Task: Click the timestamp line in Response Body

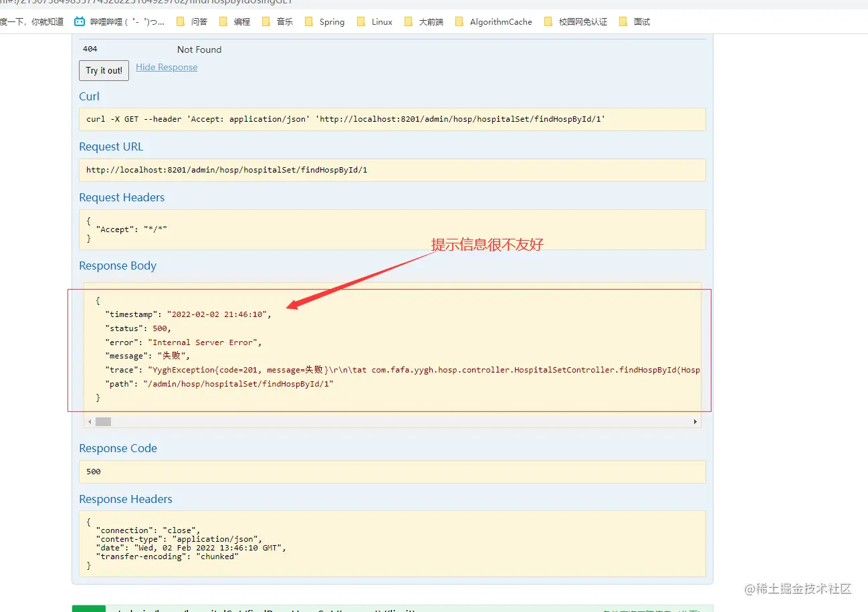Action: coord(188,314)
